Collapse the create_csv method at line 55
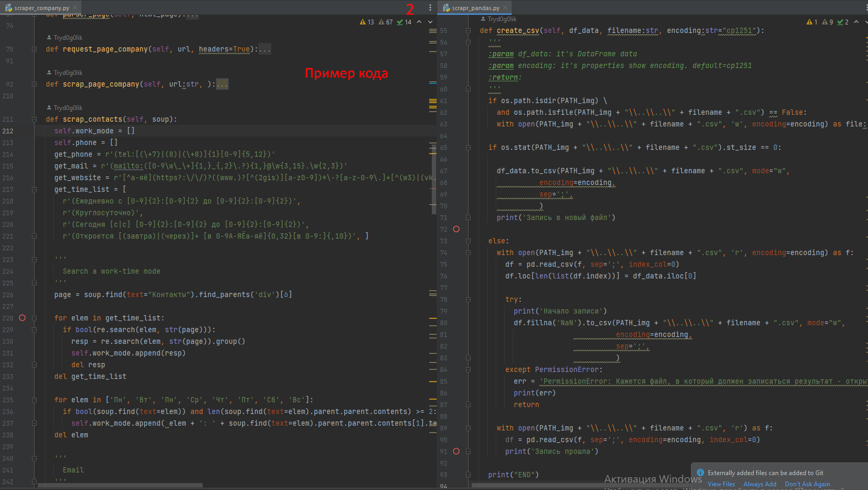The height and width of the screenshot is (490, 868). click(468, 31)
